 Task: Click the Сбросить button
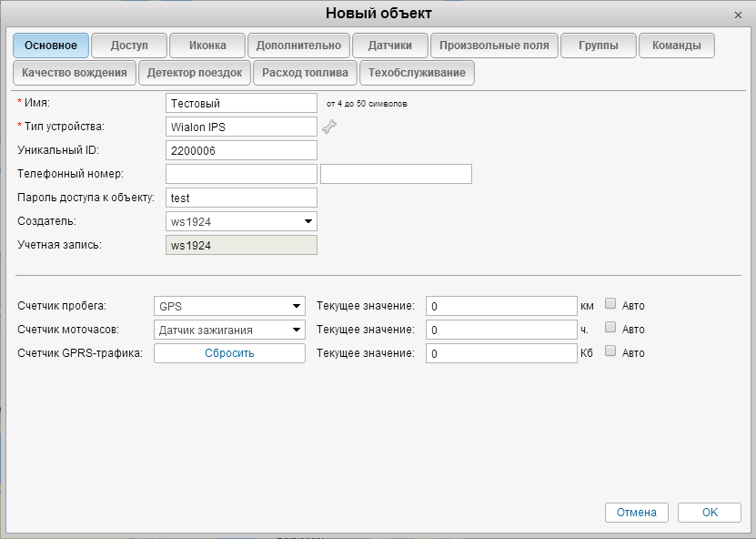click(229, 353)
